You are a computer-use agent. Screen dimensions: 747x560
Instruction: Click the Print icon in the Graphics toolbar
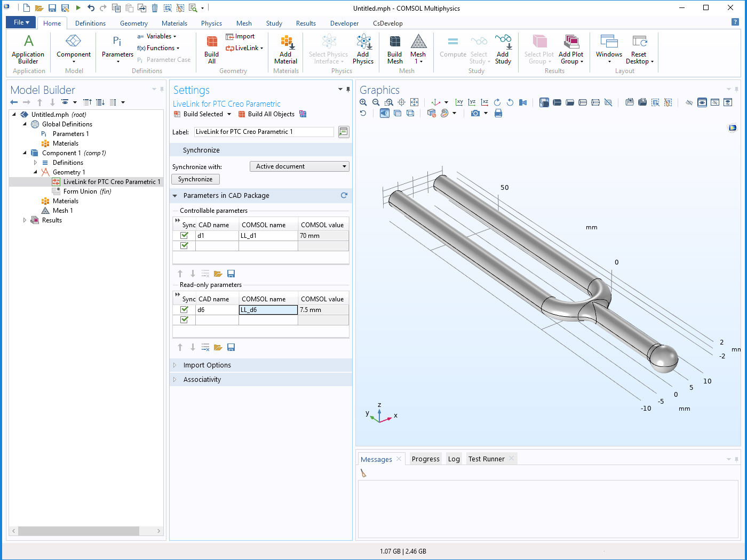[499, 113]
